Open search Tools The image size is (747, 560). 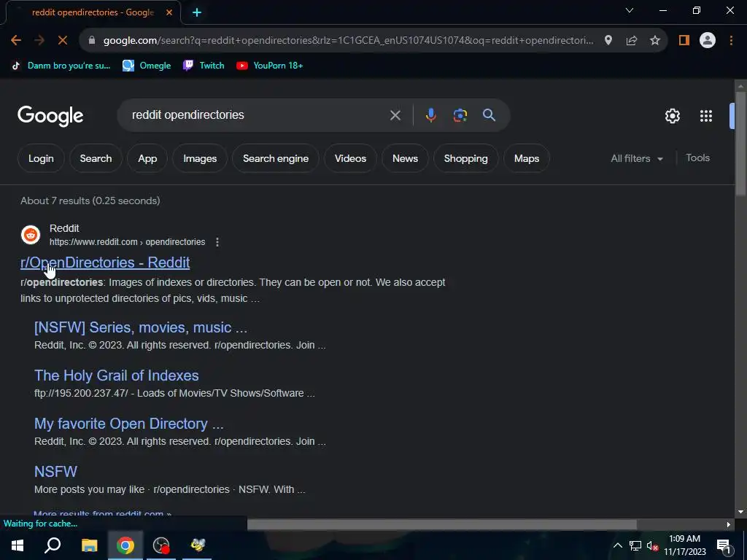point(697,158)
